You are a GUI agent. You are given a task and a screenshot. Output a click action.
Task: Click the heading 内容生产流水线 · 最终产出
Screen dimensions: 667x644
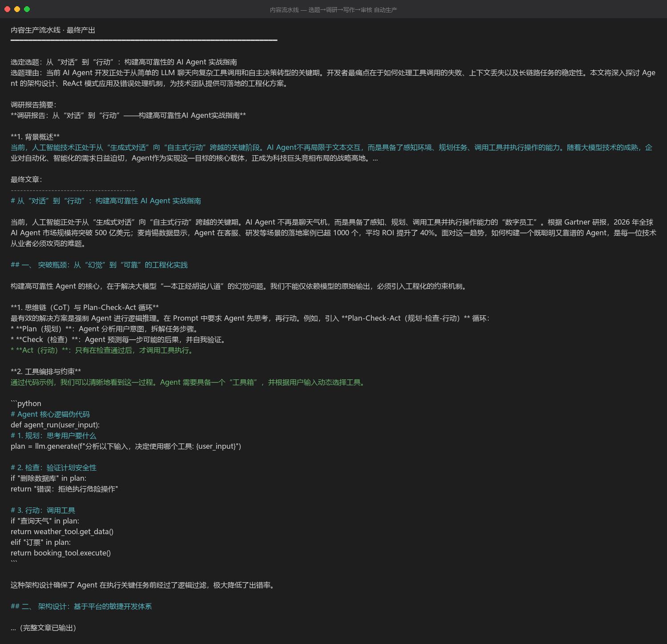[53, 30]
